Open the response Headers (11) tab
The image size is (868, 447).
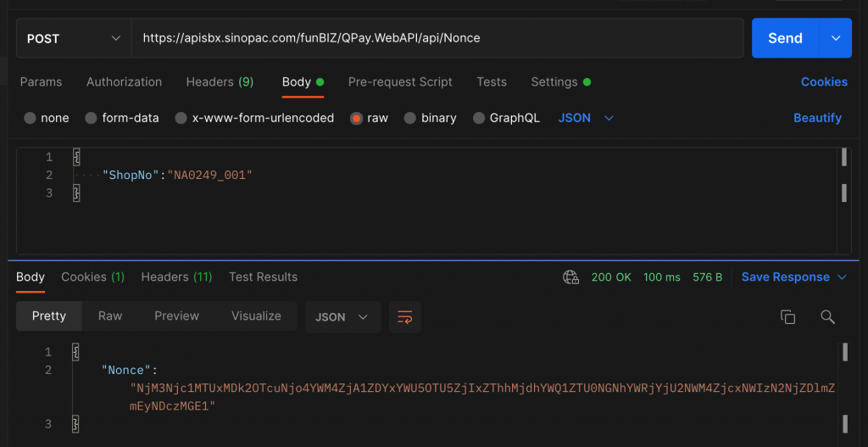[x=176, y=277]
